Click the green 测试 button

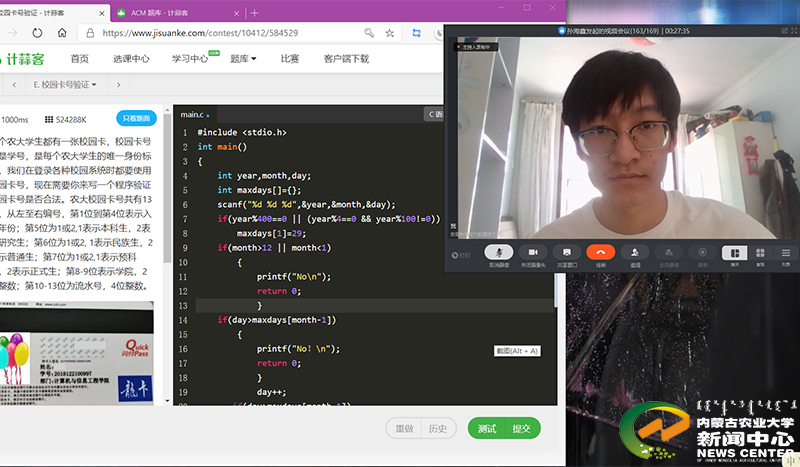coord(486,429)
